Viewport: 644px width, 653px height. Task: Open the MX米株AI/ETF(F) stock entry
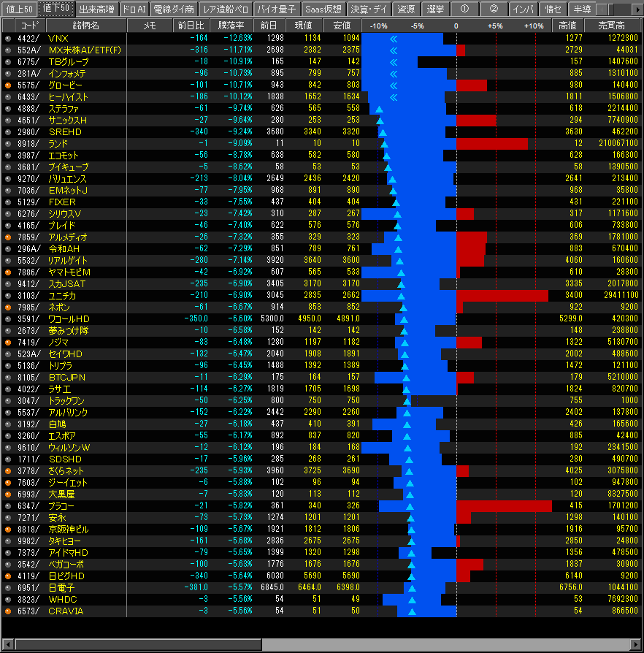85,50
